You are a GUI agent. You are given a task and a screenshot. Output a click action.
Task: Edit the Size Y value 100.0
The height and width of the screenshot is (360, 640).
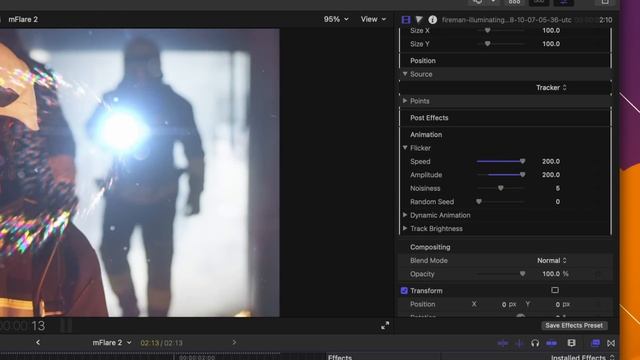[551, 44]
